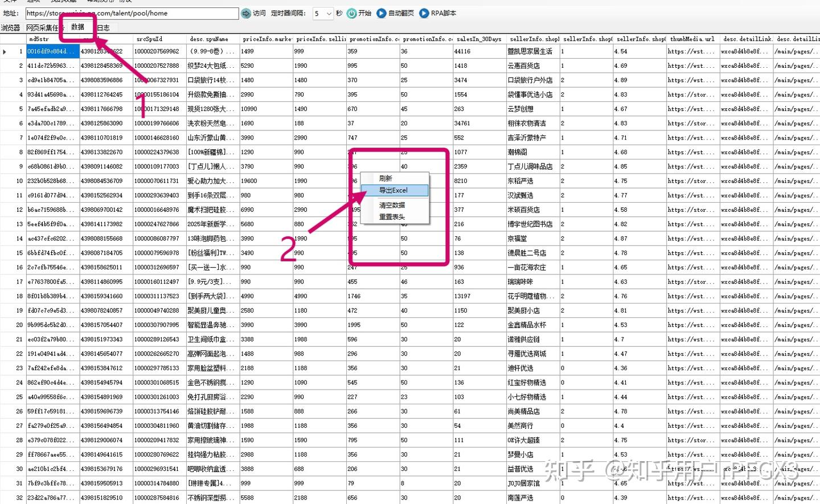Image resolution: width=820 pixels, height=504 pixels.
Task: Click into the 地址 URL field
Action: (x=132, y=13)
